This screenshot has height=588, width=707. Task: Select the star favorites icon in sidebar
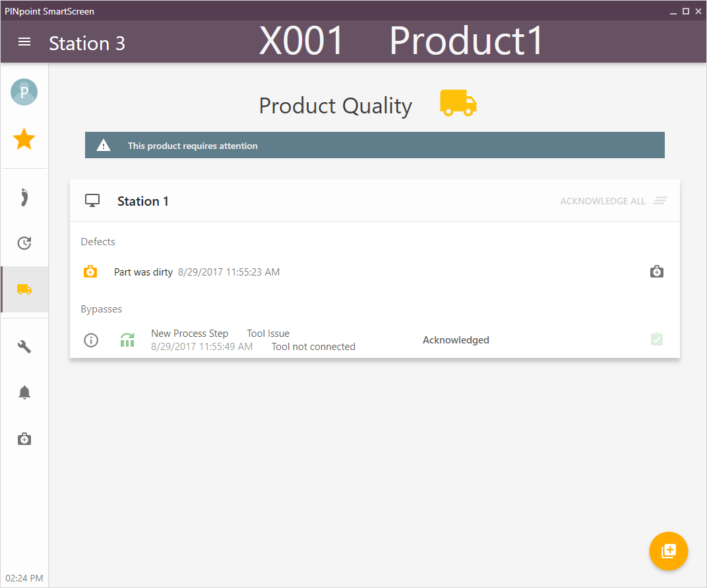24,139
